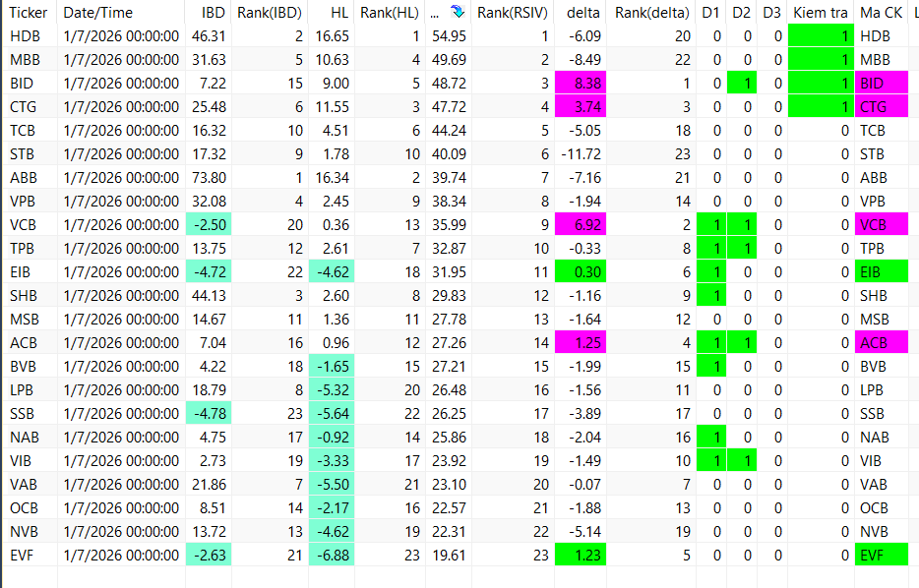The height and width of the screenshot is (588, 919).
Task: Click magenta BID in the Ma CK column
Action: click(x=882, y=84)
